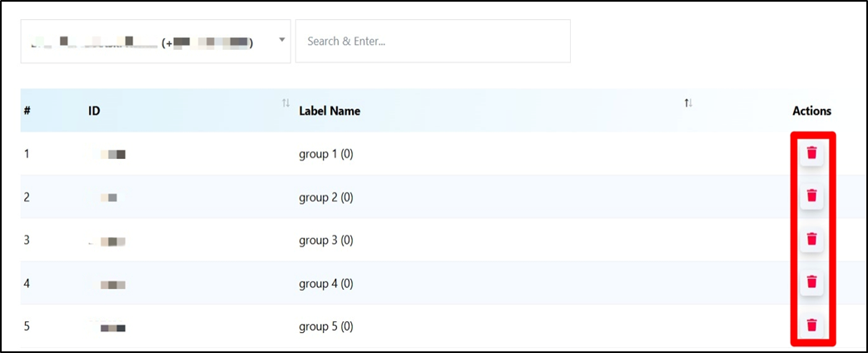Sort table by ID column arrows
The width and height of the screenshot is (868, 353).
click(285, 103)
